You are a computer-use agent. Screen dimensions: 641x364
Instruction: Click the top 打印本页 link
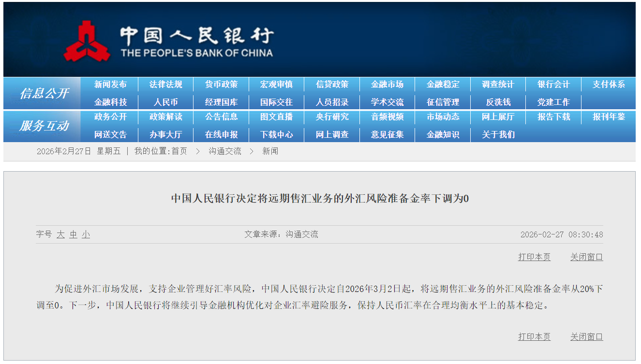[534, 257]
